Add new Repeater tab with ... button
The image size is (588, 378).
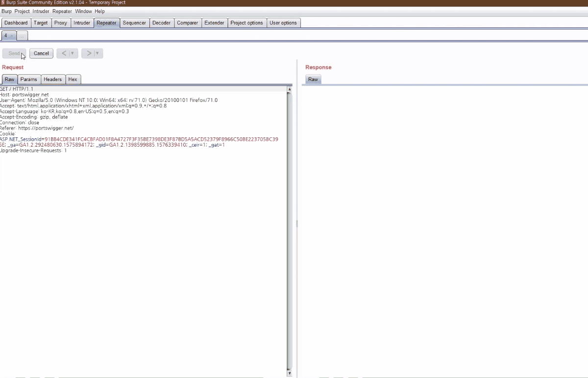22,36
